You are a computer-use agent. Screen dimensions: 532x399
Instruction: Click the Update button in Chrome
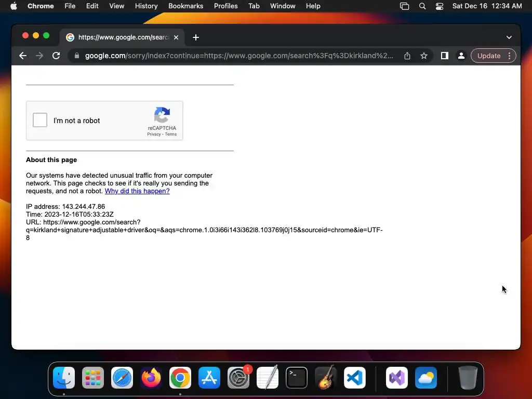[488, 56]
